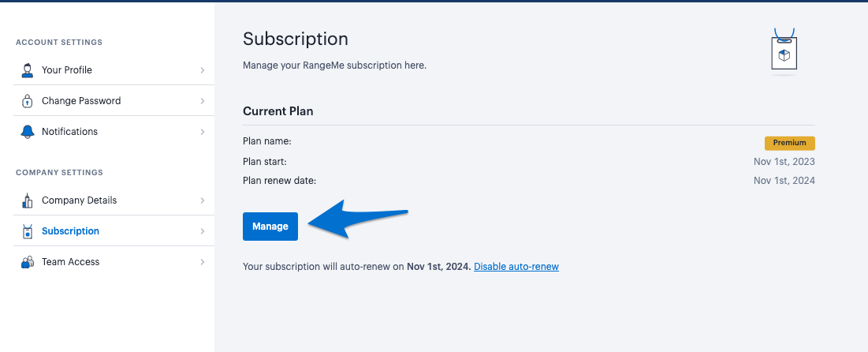This screenshot has height=352, width=868.
Task: Expand the Your Profile chevron arrow
Action: tap(203, 70)
